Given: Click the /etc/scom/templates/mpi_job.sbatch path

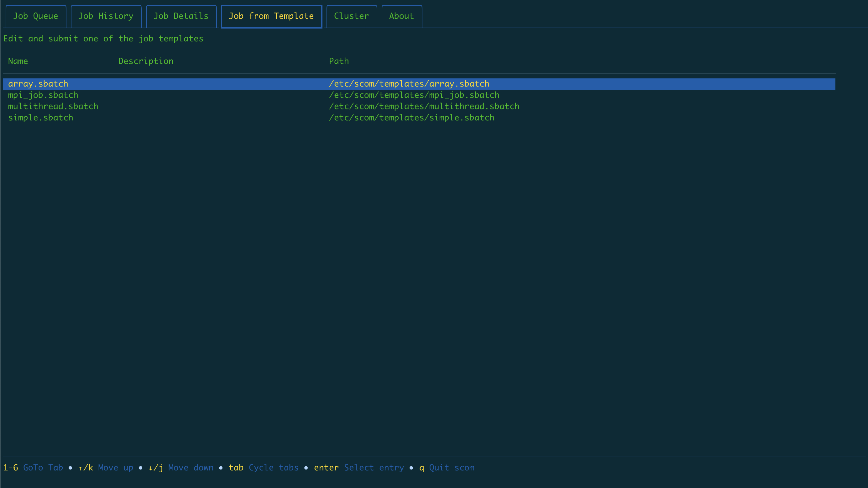Looking at the screenshot, I should point(414,95).
